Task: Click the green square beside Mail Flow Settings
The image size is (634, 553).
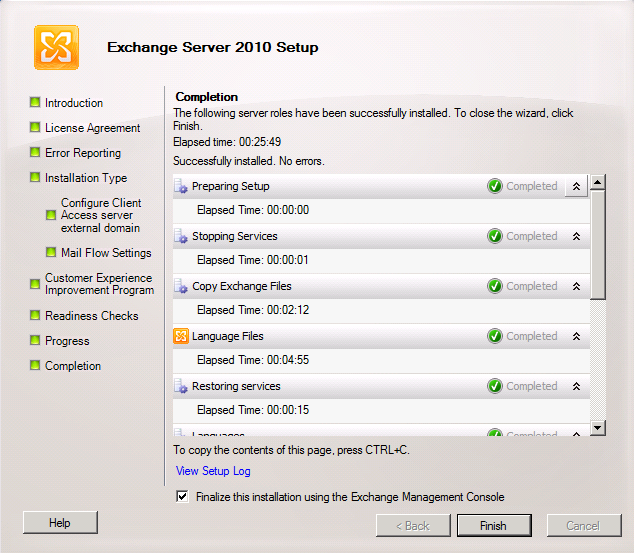Action: (x=51, y=252)
